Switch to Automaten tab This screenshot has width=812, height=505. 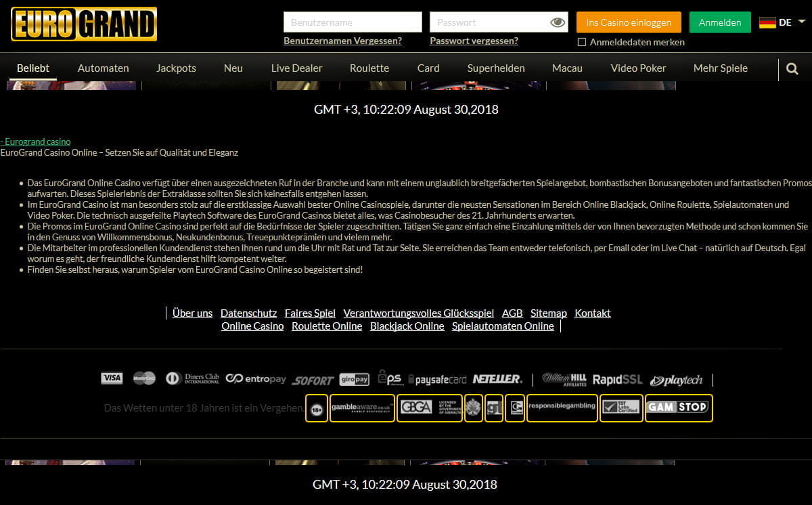tap(103, 68)
